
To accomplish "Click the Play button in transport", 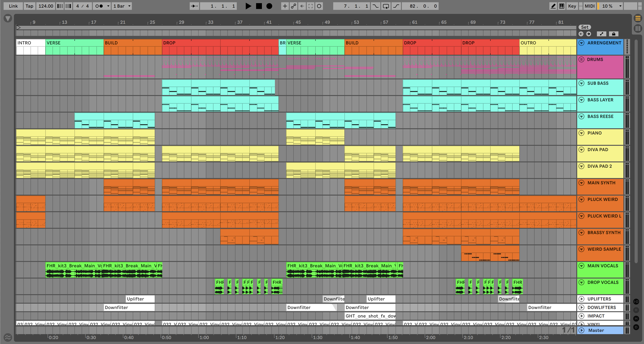I will tap(248, 6).
